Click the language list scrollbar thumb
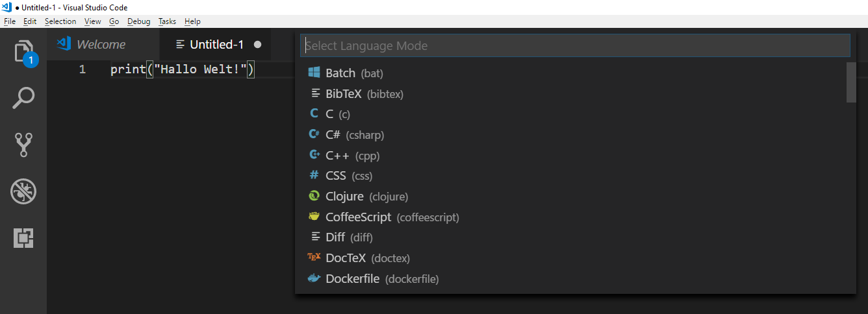This screenshot has width=868, height=314. [x=851, y=82]
